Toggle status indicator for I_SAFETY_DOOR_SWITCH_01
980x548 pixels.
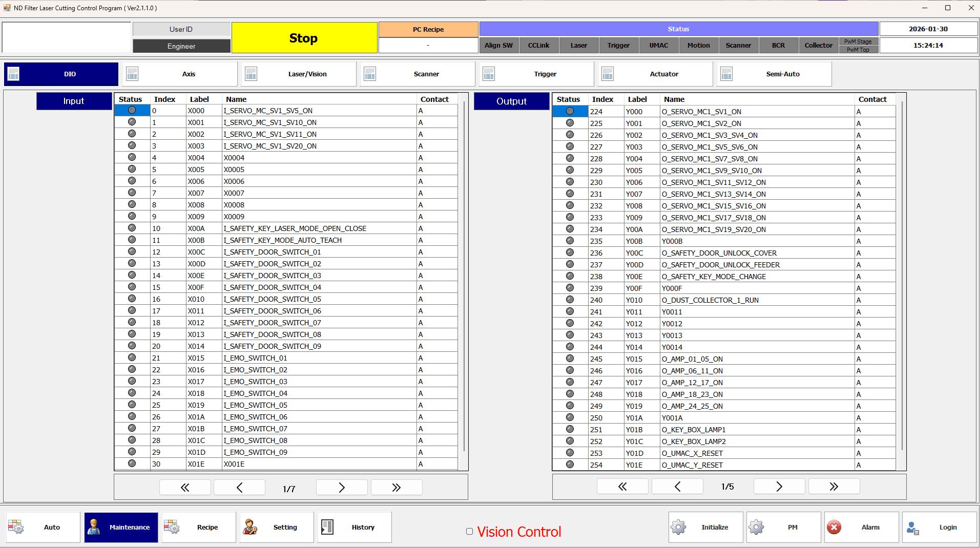point(132,251)
